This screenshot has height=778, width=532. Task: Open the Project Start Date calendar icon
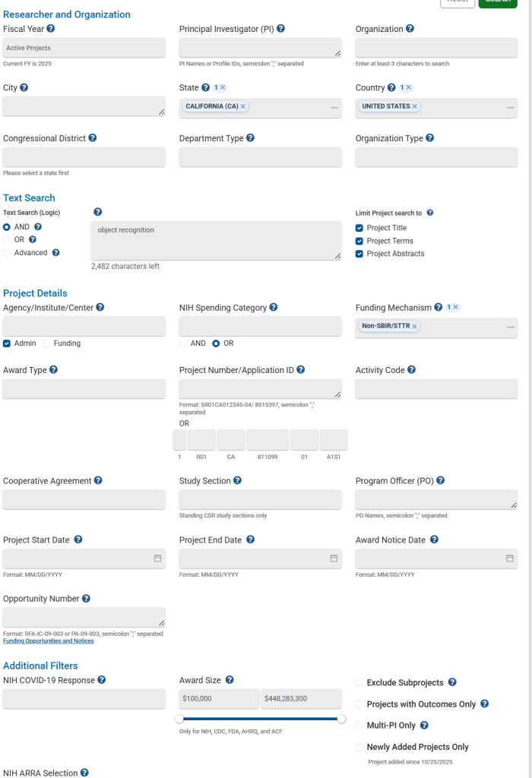[158, 558]
